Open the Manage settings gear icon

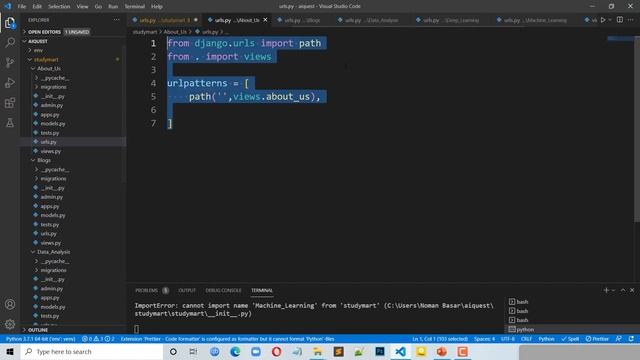[x=10, y=324]
